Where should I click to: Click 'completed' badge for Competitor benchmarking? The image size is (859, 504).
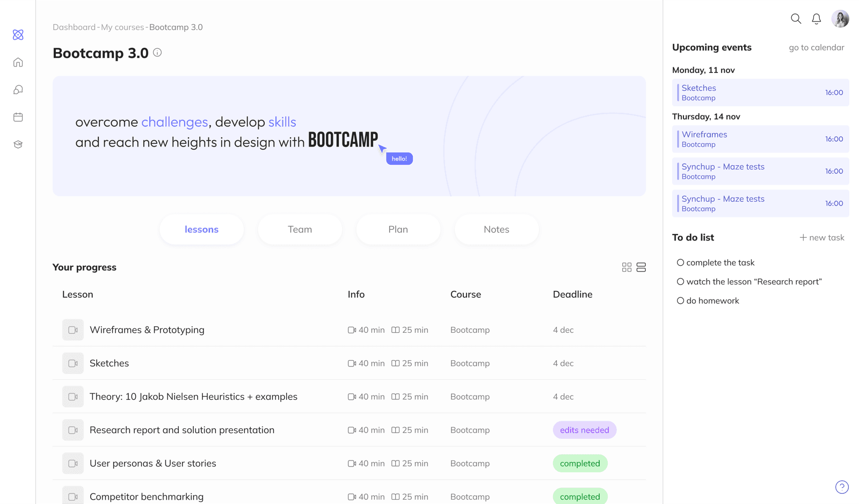pyautogui.click(x=580, y=496)
